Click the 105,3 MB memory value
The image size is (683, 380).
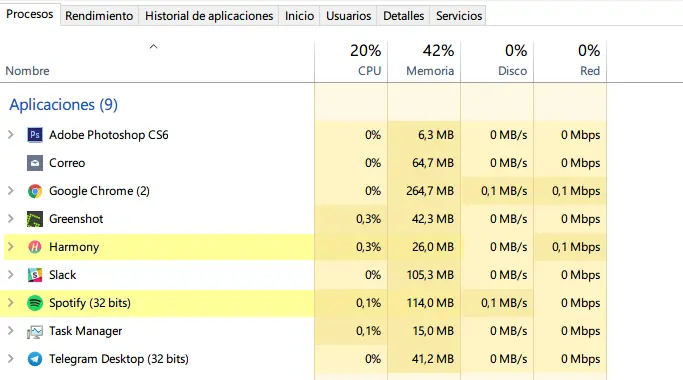[430, 275]
